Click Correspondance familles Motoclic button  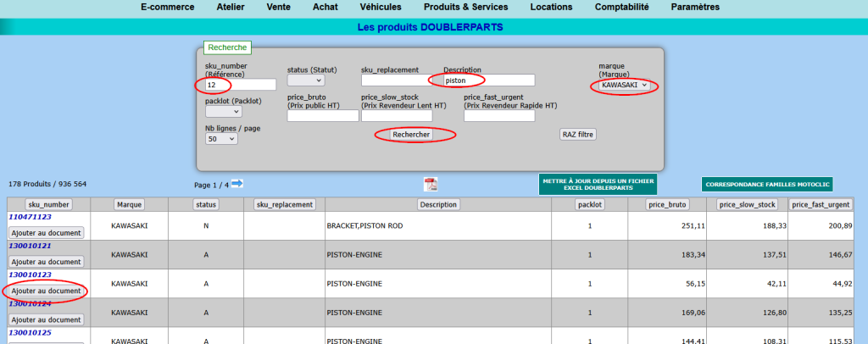click(767, 184)
